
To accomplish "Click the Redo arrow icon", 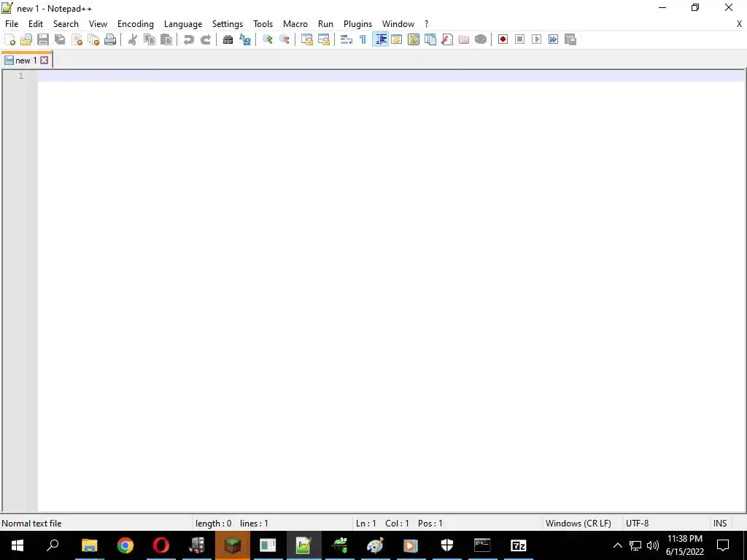I will point(205,39).
